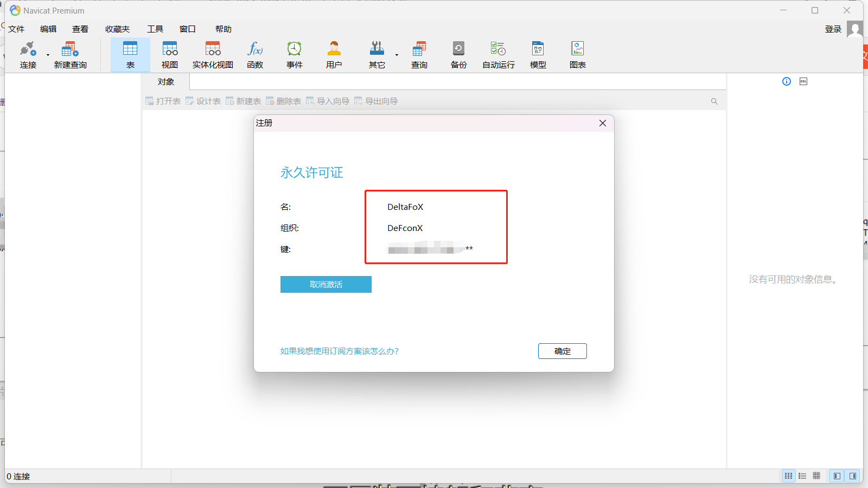Launch the 导入向导 import wizard
The width and height of the screenshot is (868, 488).
328,101
